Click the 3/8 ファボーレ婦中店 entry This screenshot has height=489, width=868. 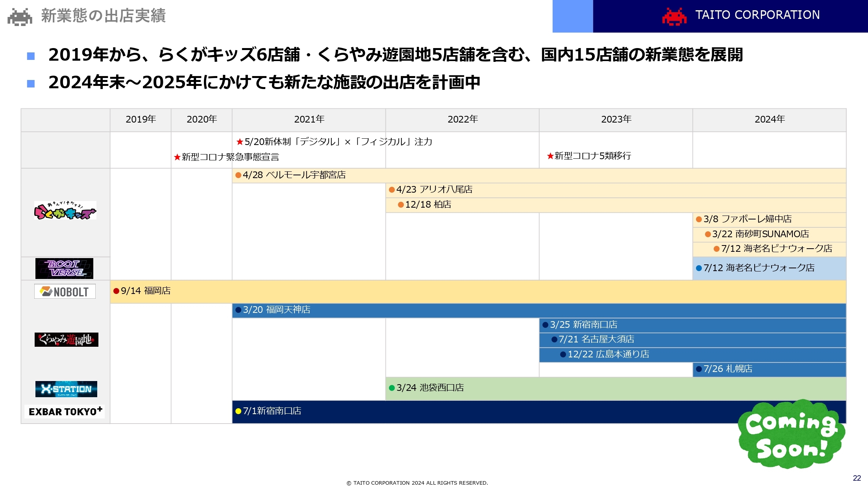coord(770,220)
